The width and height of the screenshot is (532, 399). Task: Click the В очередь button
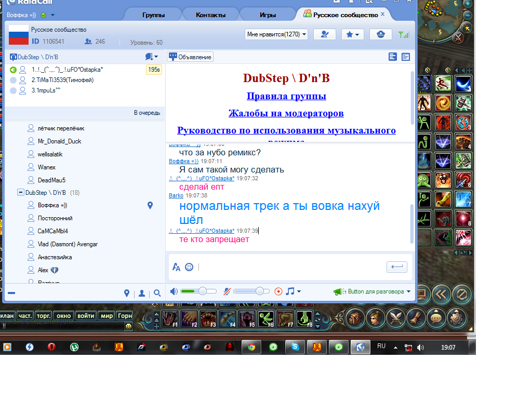147,113
